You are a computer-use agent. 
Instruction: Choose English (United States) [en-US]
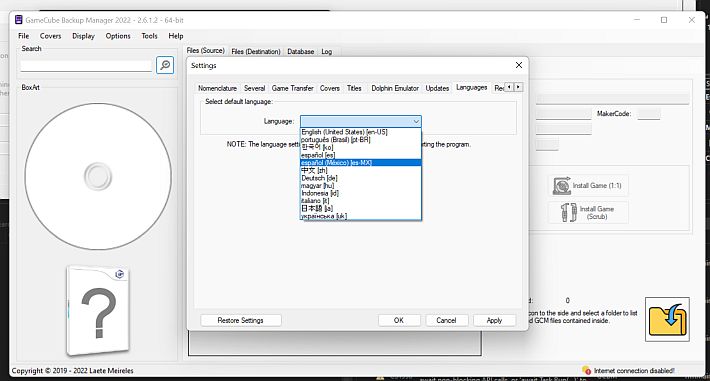360,132
